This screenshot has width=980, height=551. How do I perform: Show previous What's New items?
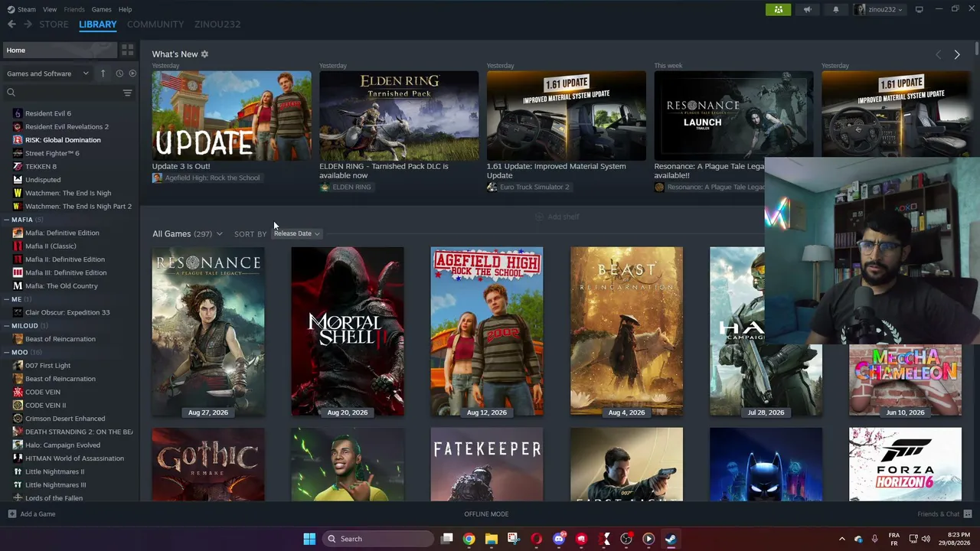(x=938, y=55)
